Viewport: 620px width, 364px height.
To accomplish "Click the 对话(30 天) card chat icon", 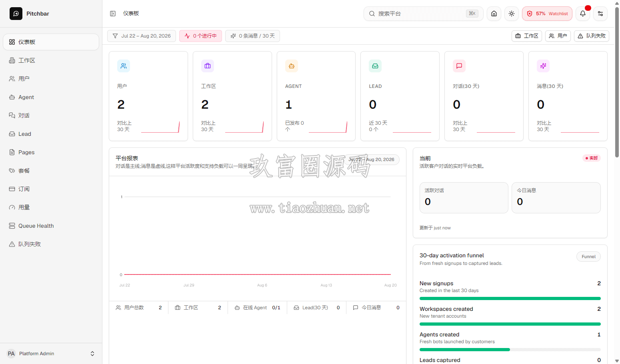I will point(459,66).
